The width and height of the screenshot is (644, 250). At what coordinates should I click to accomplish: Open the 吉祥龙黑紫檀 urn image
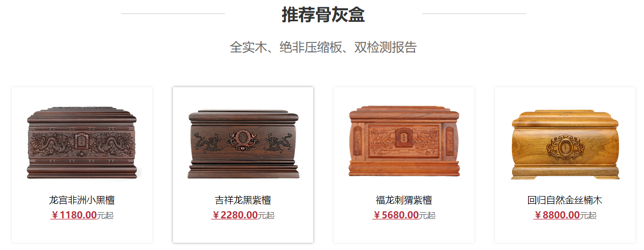click(x=243, y=144)
